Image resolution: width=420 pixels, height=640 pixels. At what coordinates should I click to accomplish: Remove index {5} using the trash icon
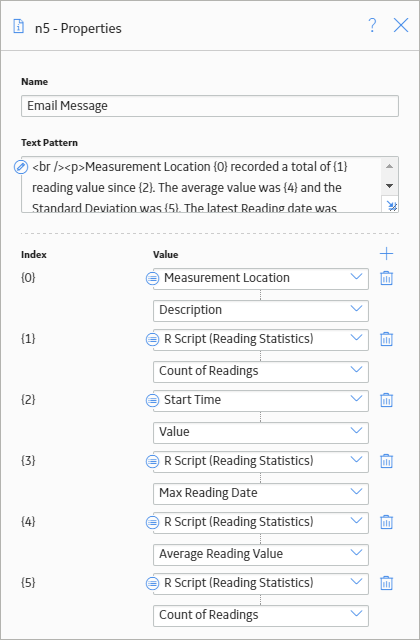click(x=386, y=583)
